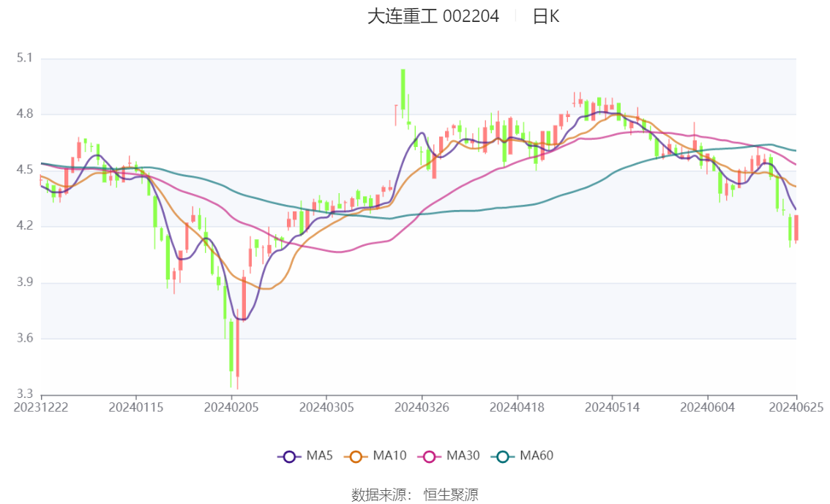Viewport: 830px width, 504px height.
Task: Click the final red candlestick at chart's right edge
Action: (796, 227)
